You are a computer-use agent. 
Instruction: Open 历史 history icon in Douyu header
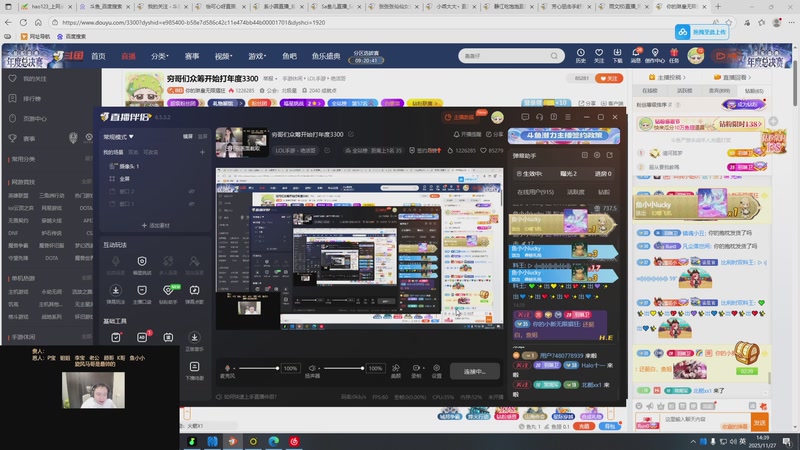[581, 56]
